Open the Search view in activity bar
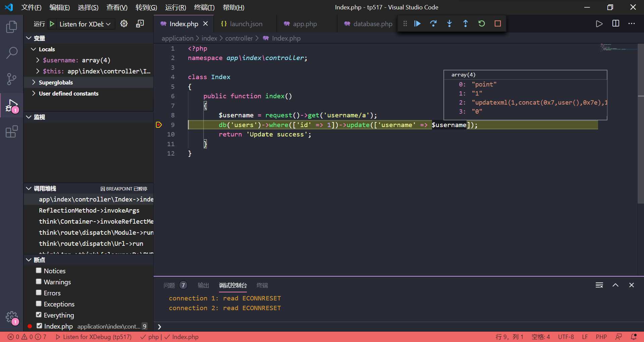644x342 pixels. 12,53
